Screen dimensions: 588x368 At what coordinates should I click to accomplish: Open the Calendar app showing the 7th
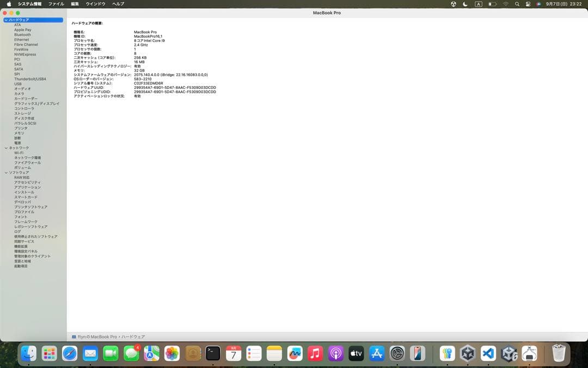(232, 353)
